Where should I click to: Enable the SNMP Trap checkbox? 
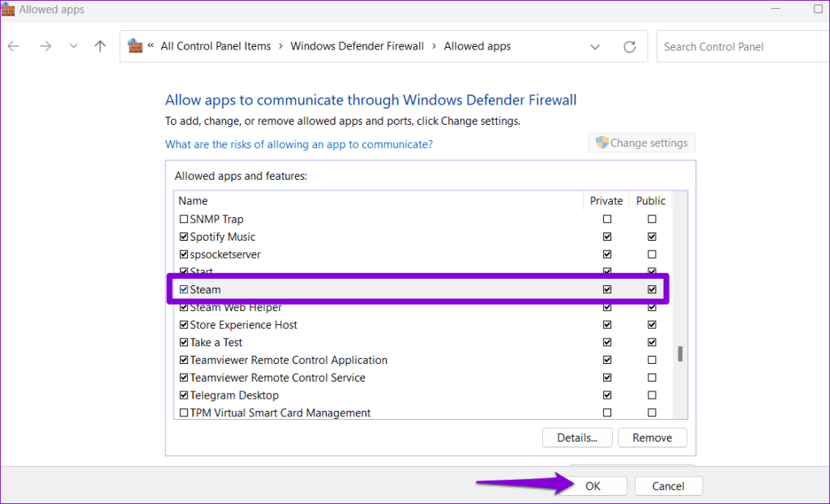click(183, 219)
